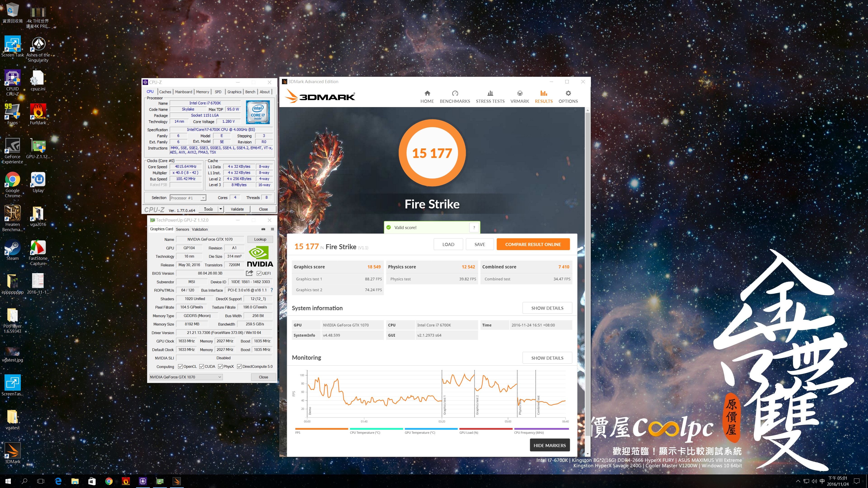This screenshot has height=488, width=868.
Task: Toggle the DirectCompute 5.0 checkbox
Action: tap(239, 366)
